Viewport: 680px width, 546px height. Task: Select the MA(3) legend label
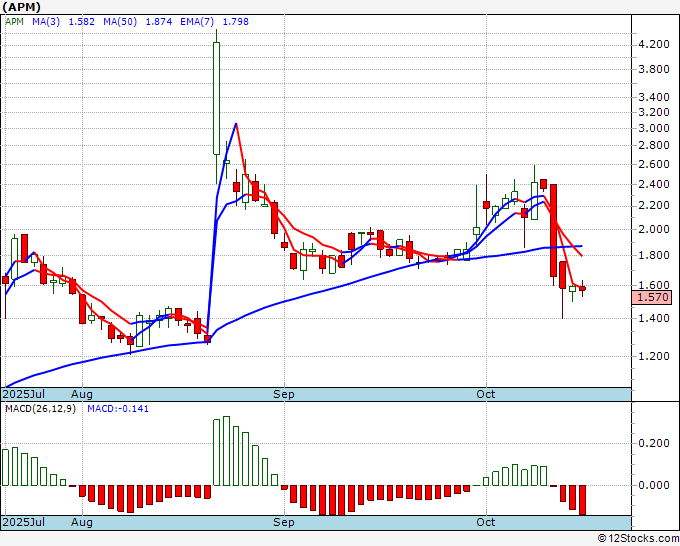[x=46, y=21]
